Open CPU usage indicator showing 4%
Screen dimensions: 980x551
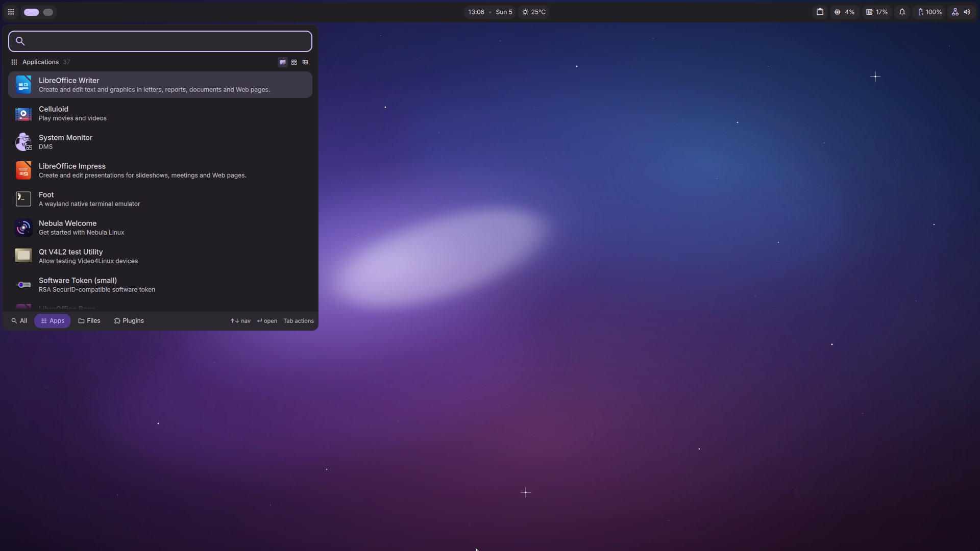[x=844, y=12]
